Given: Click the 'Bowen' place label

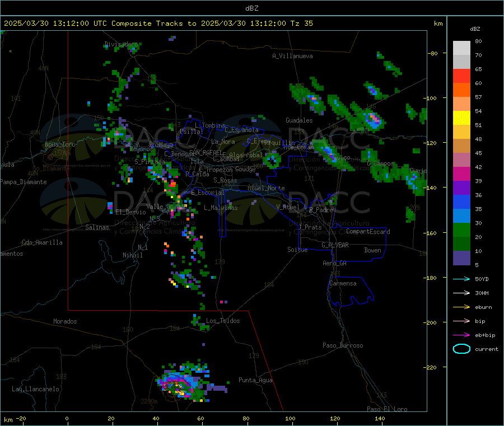Looking at the screenshot, I should coord(373,250).
